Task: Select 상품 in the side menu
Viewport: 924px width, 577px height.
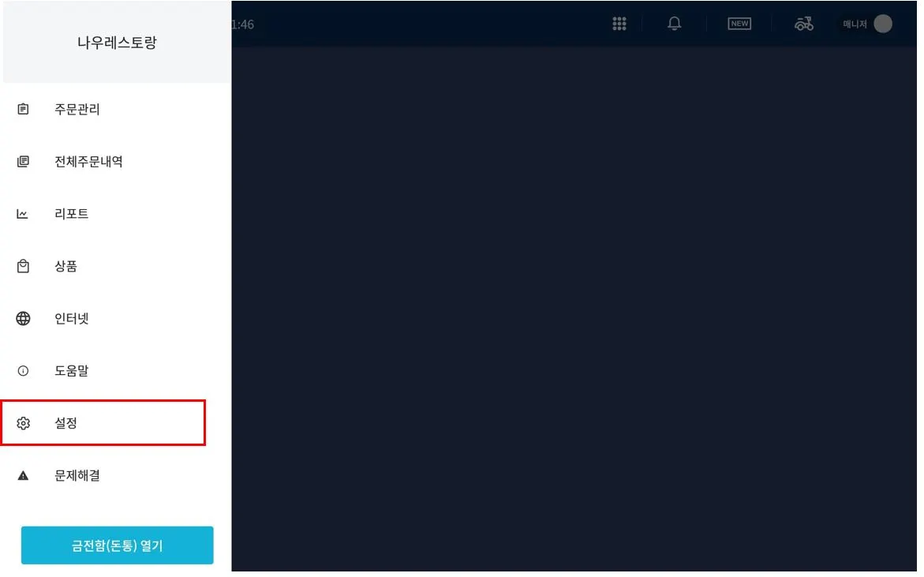Action: coord(117,266)
